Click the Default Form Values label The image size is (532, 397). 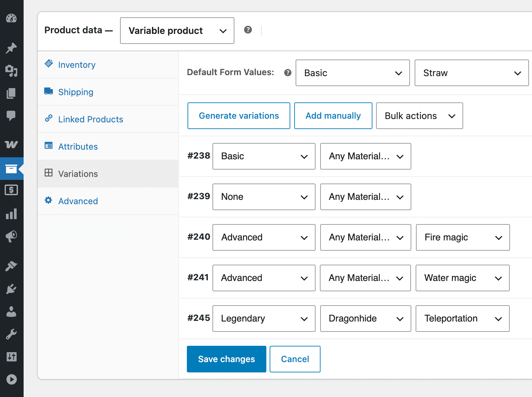coord(230,72)
